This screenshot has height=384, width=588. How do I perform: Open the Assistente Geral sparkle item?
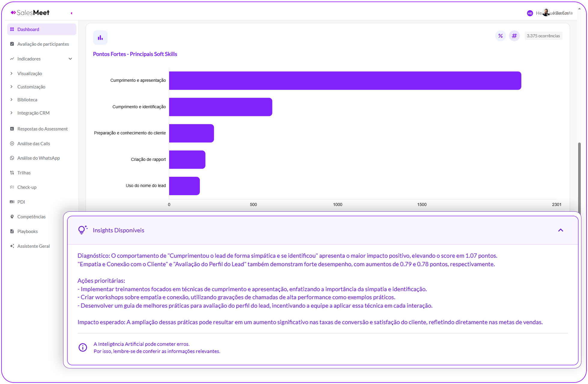[x=33, y=246]
